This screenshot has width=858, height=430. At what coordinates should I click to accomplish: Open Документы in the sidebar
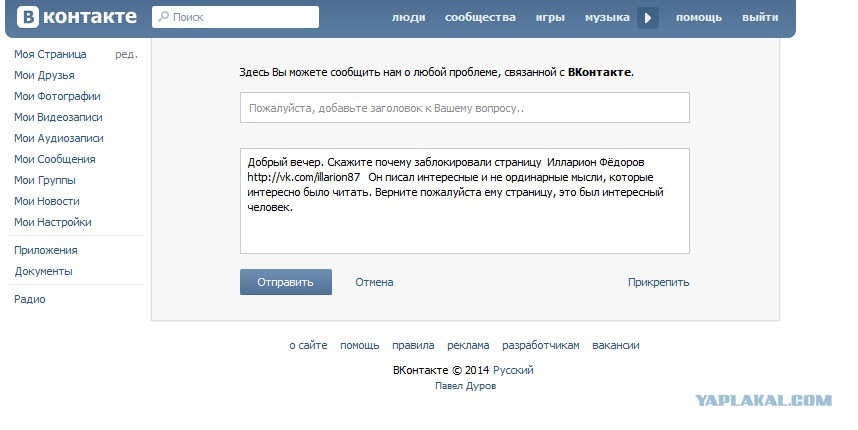coord(43,271)
